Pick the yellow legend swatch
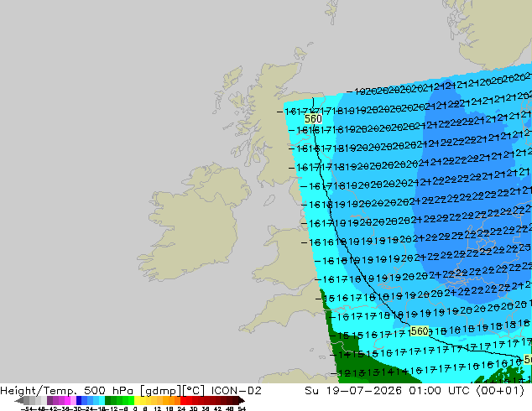The image size is (532, 411). click(137, 400)
